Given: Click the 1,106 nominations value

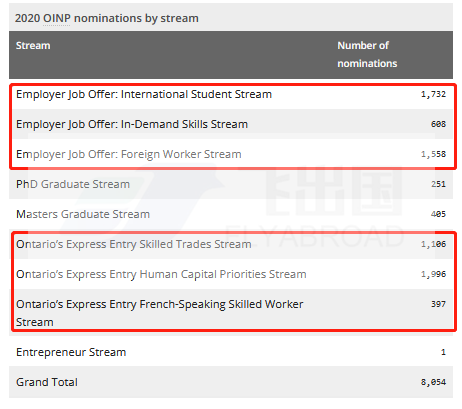Looking at the screenshot, I should click(x=433, y=244).
